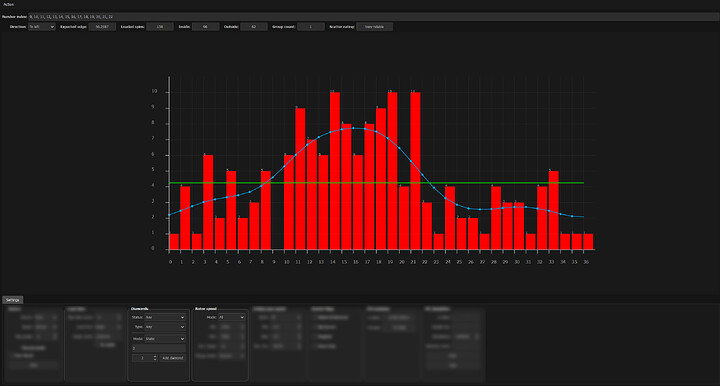Click the red bar for number 21

(415, 171)
